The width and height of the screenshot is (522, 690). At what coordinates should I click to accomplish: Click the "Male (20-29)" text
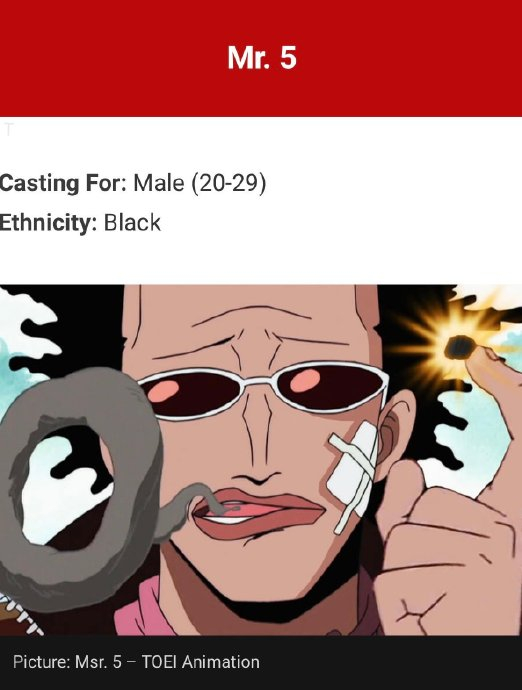click(x=199, y=183)
